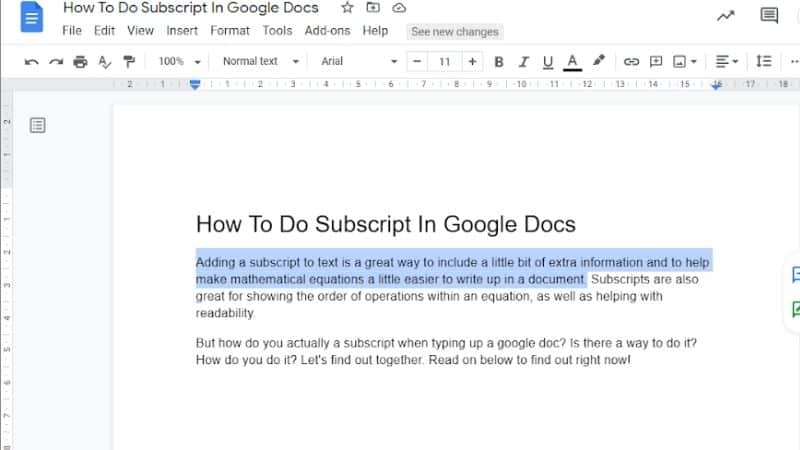Open the Arial font dropdown

coord(358,62)
